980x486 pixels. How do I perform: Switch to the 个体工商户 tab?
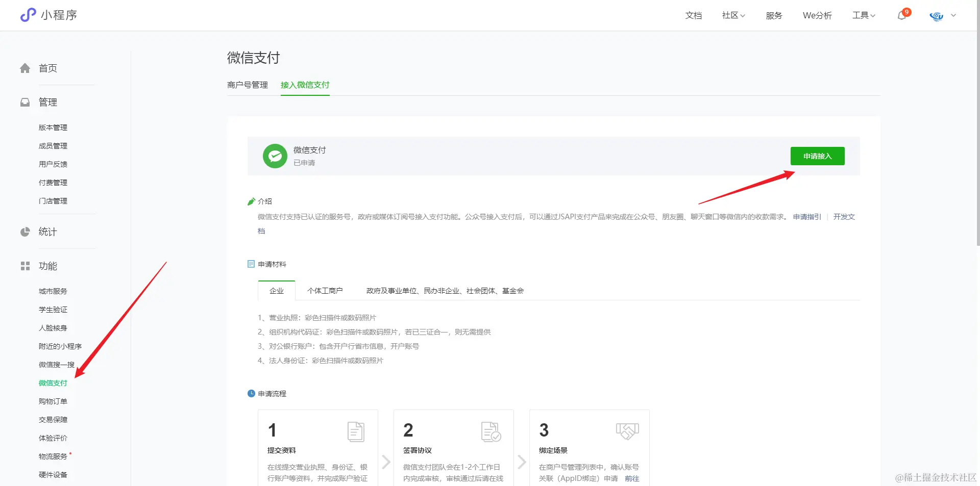pos(325,291)
